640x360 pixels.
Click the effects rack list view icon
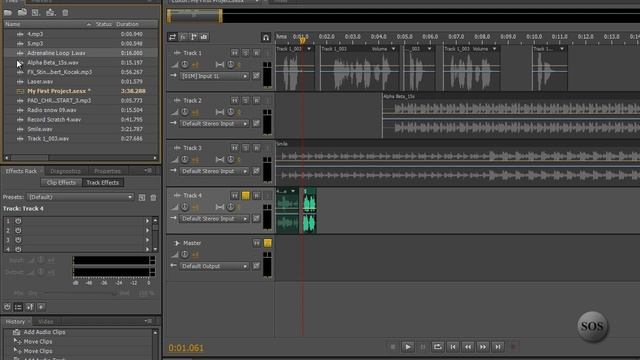coord(18,307)
